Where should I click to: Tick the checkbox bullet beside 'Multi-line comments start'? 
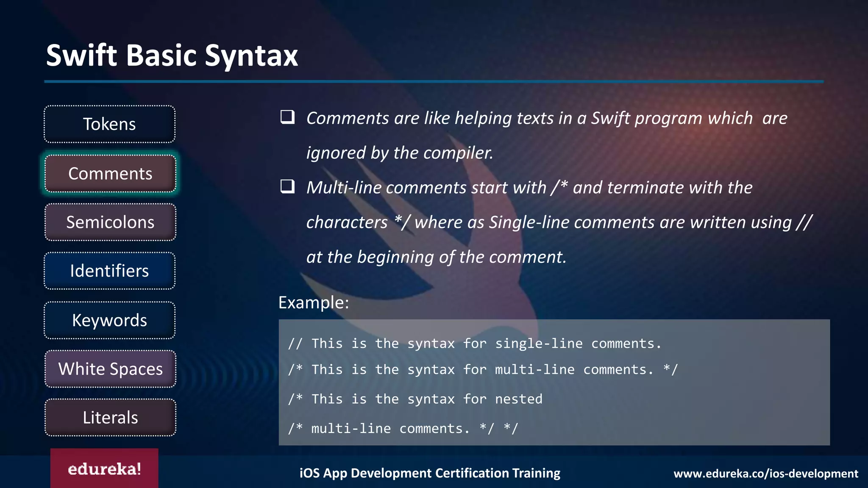point(287,186)
